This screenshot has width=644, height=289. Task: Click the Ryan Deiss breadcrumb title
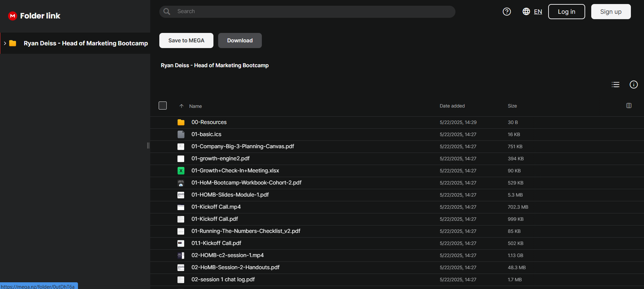(214, 65)
